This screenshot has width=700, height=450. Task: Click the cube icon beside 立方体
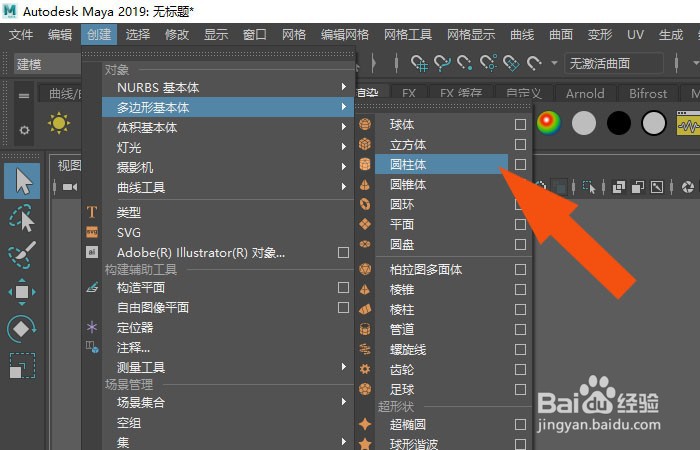[365, 144]
